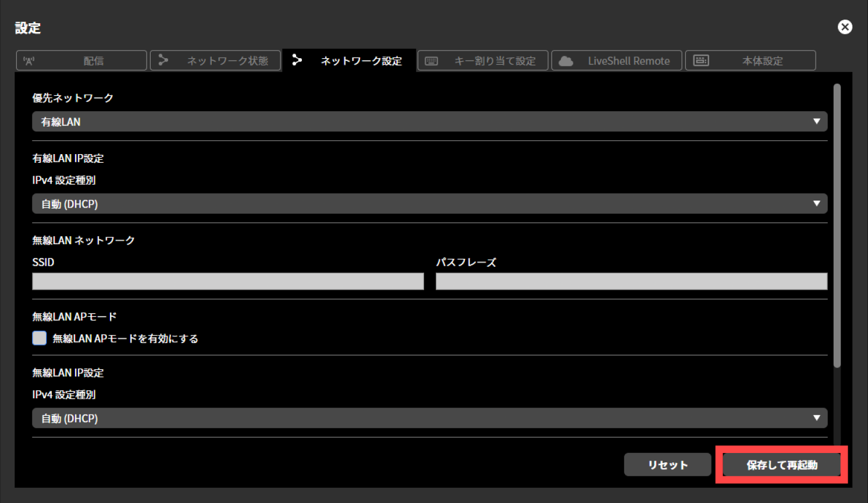Open the 優先ネットワーク dropdown

click(x=429, y=121)
